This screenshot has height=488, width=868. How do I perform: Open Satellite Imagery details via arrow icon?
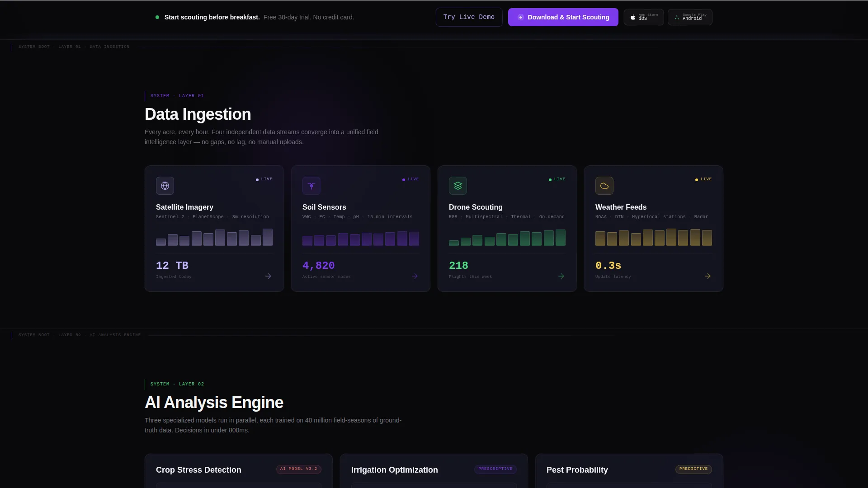[x=268, y=276]
